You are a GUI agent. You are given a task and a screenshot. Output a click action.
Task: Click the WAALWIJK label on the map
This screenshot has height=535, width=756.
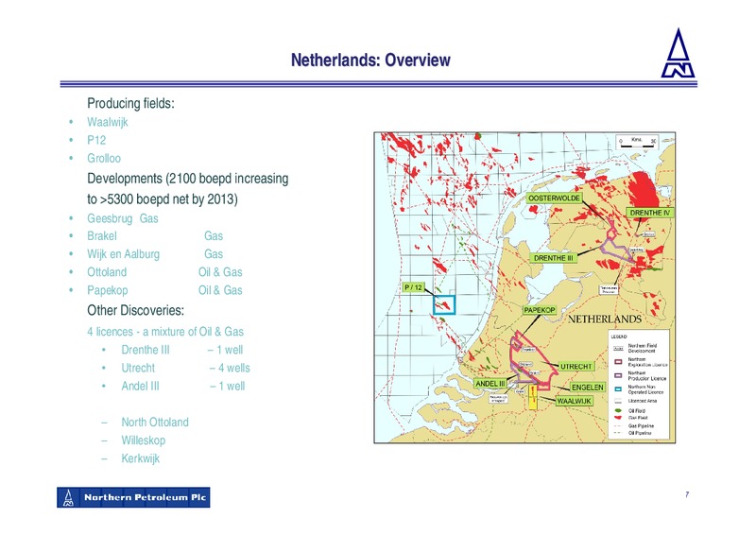pyautogui.click(x=574, y=401)
